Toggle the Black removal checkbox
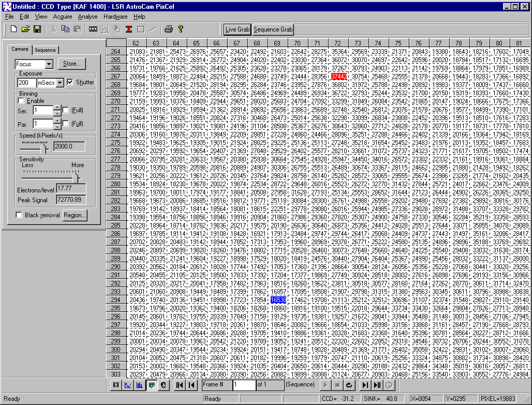 (19, 215)
